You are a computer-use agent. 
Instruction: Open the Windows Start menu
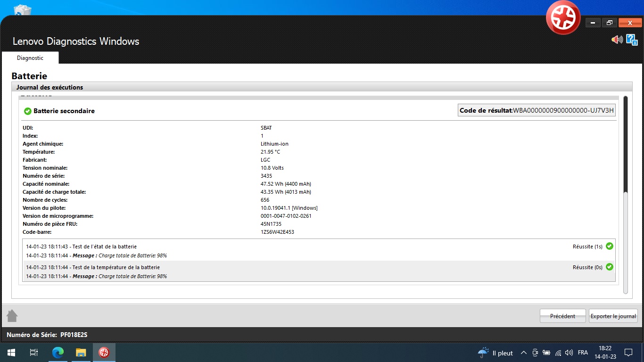pos(11,353)
